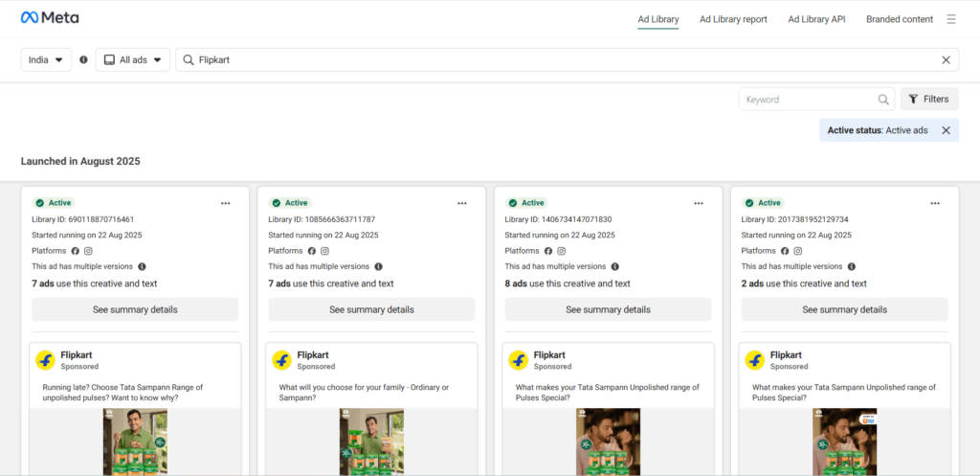Click the Instagram platform icon on ad 1085666363711787
Image resolution: width=980 pixels, height=476 pixels.
325,251
